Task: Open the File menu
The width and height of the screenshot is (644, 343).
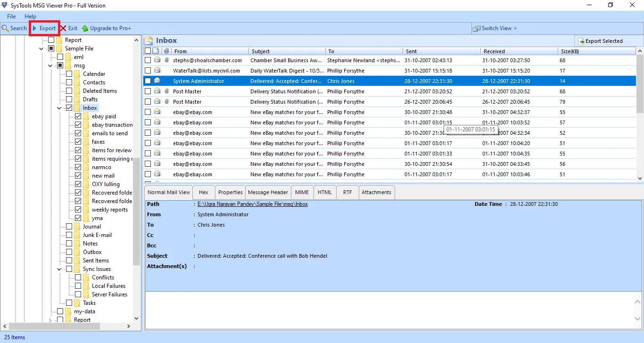Action: 11,16
